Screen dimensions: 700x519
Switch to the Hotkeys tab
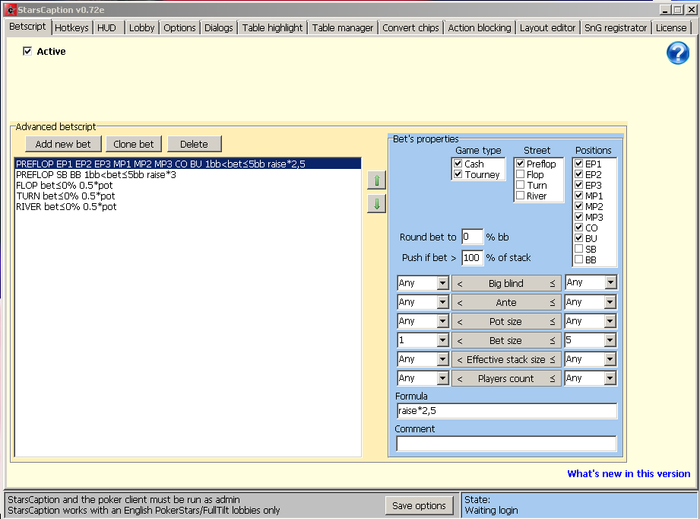point(71,28)
